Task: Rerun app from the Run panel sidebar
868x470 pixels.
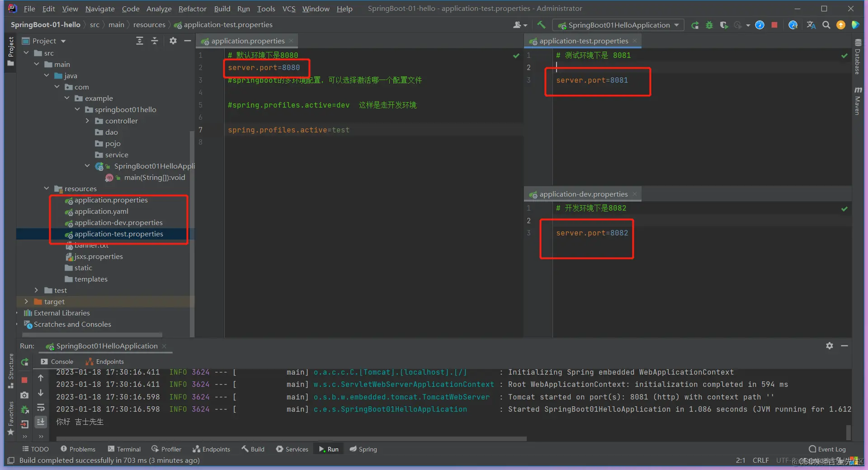Action: tap(24, 362)
